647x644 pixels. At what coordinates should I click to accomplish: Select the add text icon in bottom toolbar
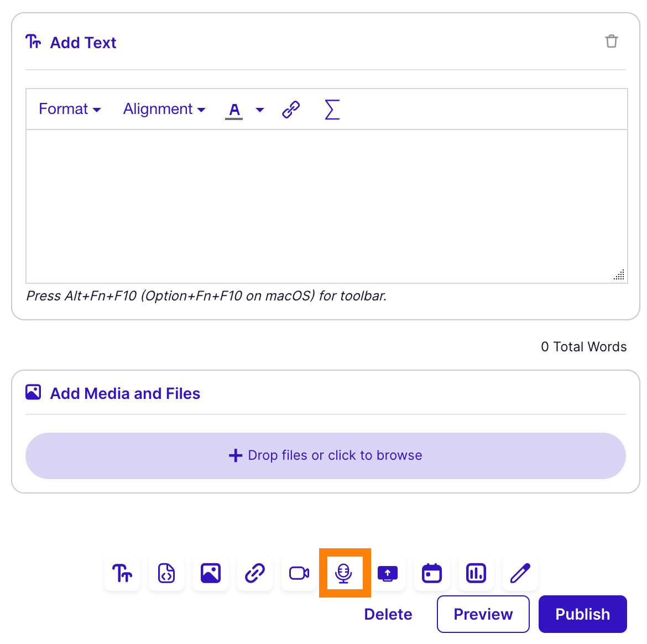[122, 573]
